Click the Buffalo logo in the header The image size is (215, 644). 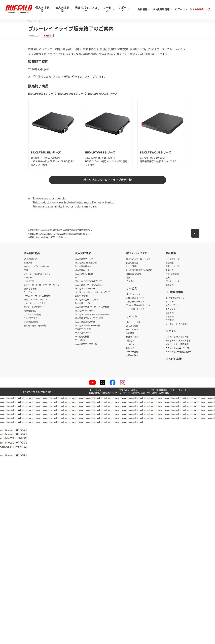[19, 9]
